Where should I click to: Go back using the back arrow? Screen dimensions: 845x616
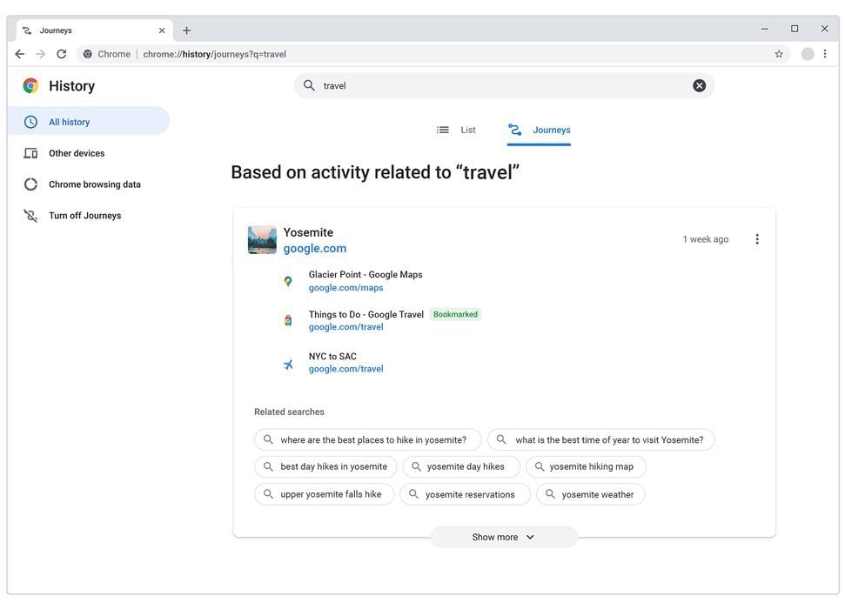point(20,54)
